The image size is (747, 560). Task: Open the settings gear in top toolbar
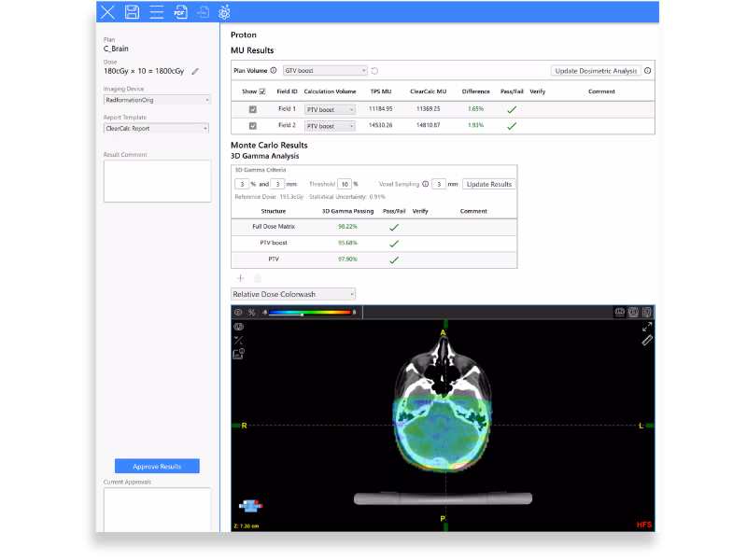point(224,12)
